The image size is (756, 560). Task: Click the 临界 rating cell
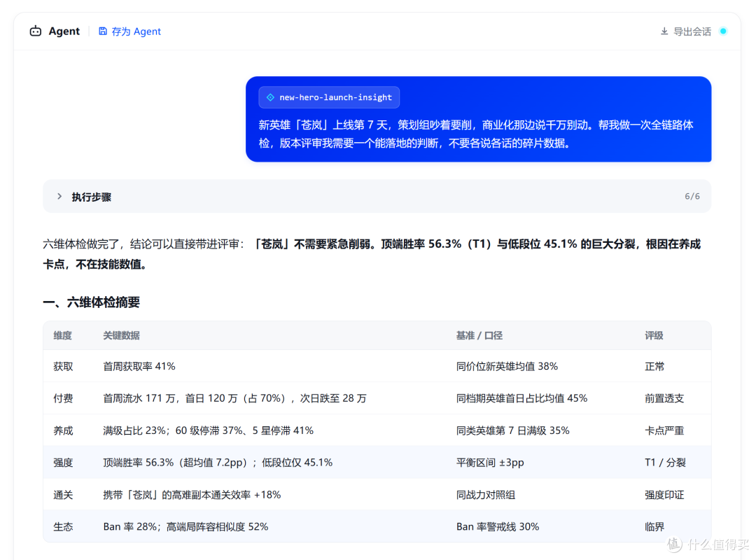tap(654, 526)
